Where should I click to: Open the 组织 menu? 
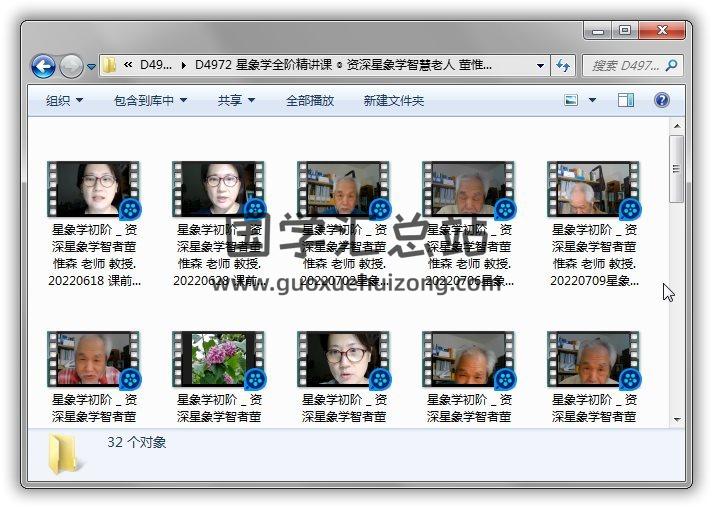(x=64, y=100)
